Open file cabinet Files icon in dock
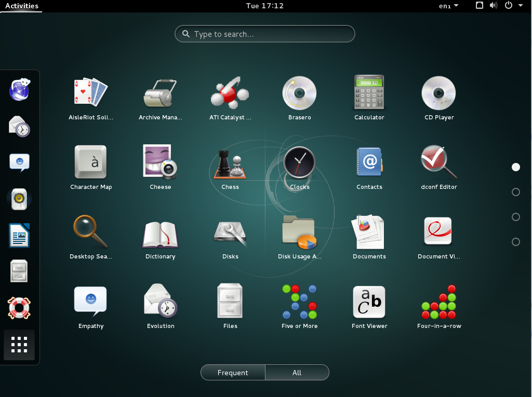 click(x=19, y=271)
